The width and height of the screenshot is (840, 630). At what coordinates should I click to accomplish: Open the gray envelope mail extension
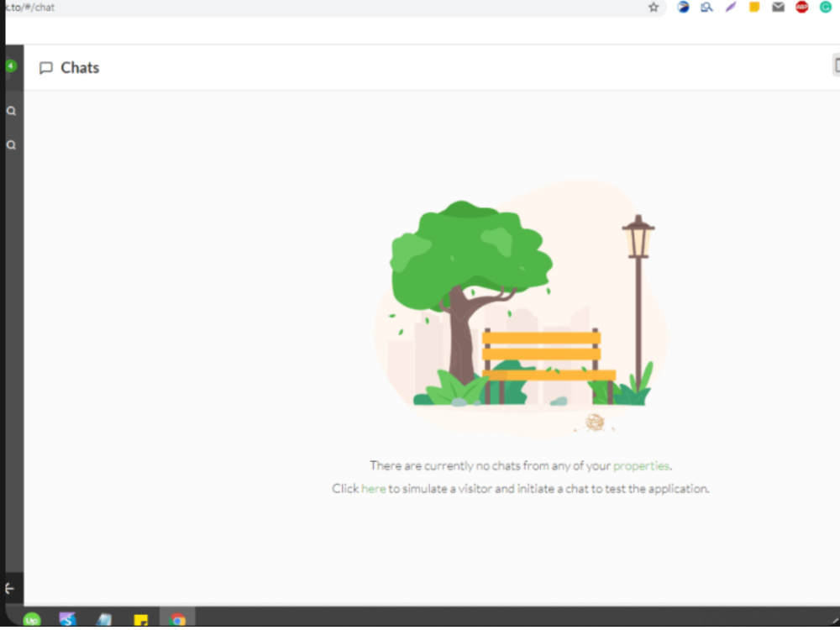(x=779, y=7)
